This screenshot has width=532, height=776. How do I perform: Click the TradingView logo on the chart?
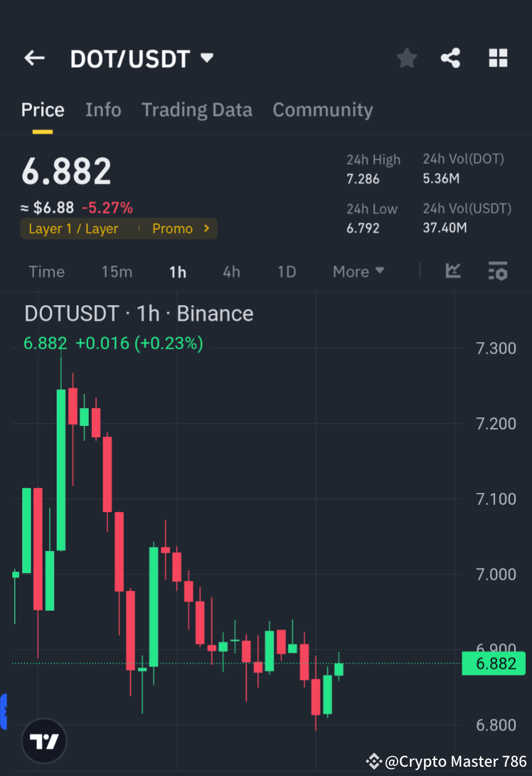pos(43,740)
